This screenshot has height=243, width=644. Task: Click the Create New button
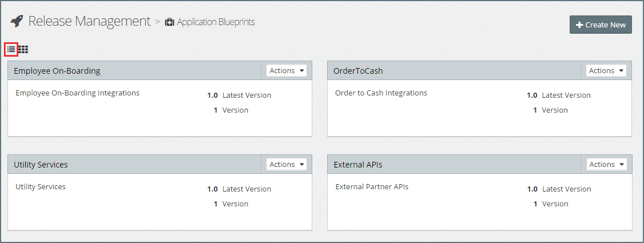click(x=601, y=25)
